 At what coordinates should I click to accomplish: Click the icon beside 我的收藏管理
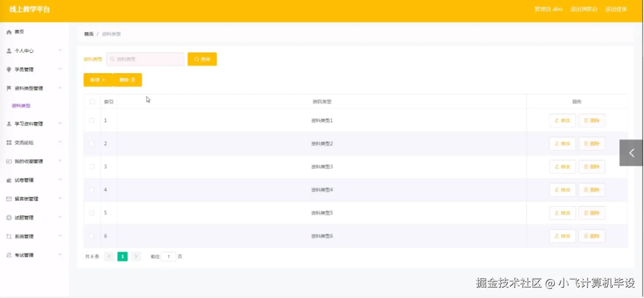9,161
